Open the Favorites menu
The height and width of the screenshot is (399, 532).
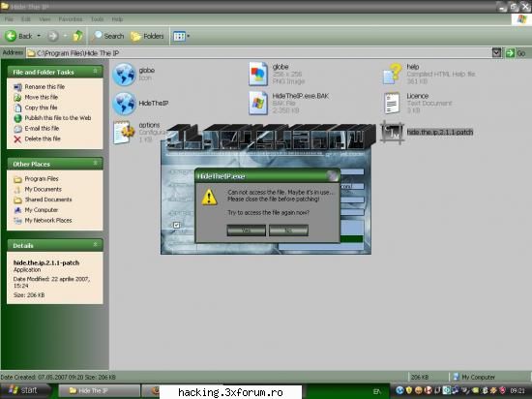(x=71, y=19)
